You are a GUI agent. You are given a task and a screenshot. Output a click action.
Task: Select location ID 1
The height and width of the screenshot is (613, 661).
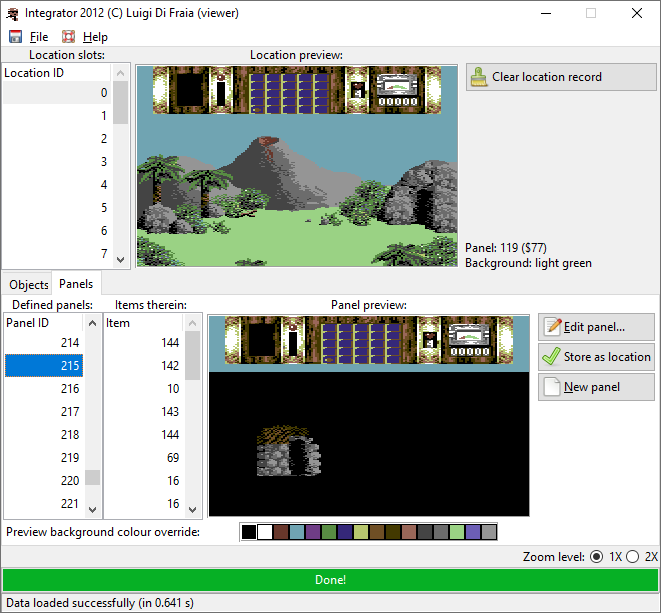(x=57, y=116)
